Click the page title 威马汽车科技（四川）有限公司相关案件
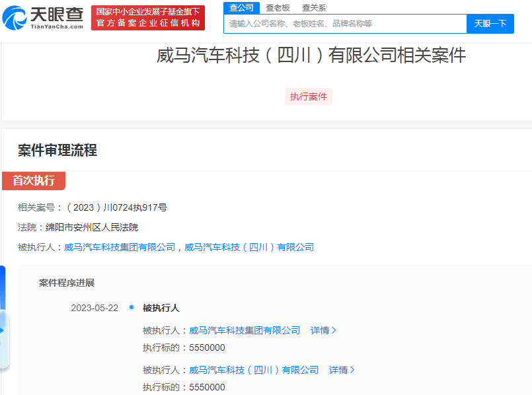 tap(311, 55)
